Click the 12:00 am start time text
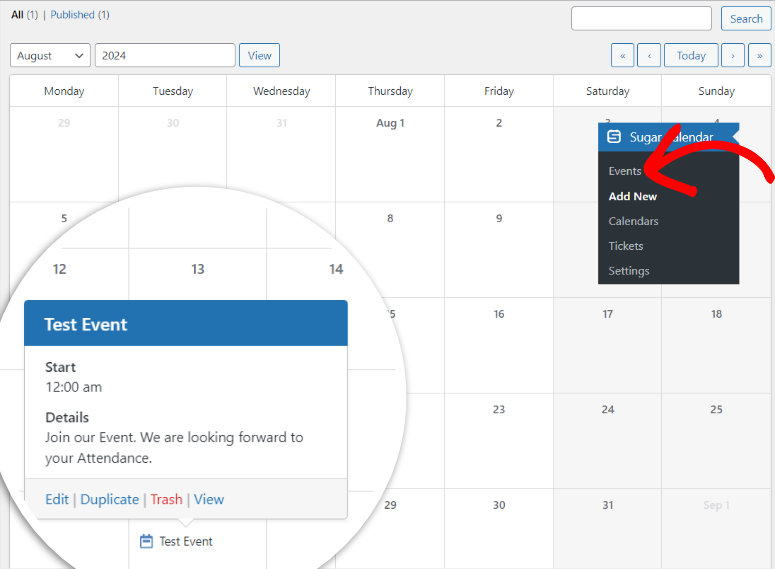Viewport: 775px width, 569px height. [x=74, y=387]
